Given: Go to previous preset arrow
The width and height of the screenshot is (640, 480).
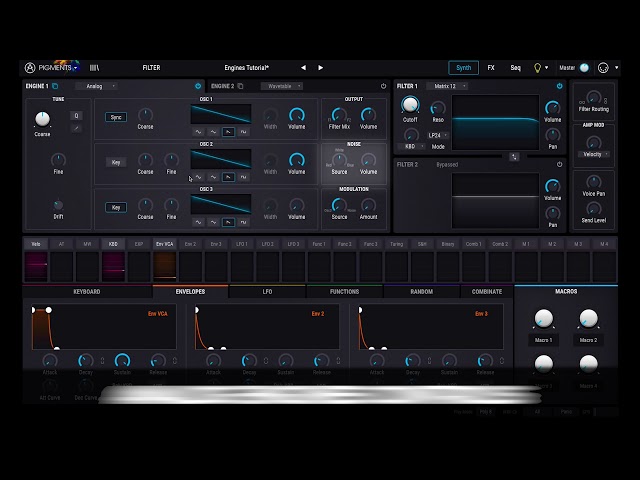Looking at the screenshot, I should pyautogui.click(x=303, y=68).
